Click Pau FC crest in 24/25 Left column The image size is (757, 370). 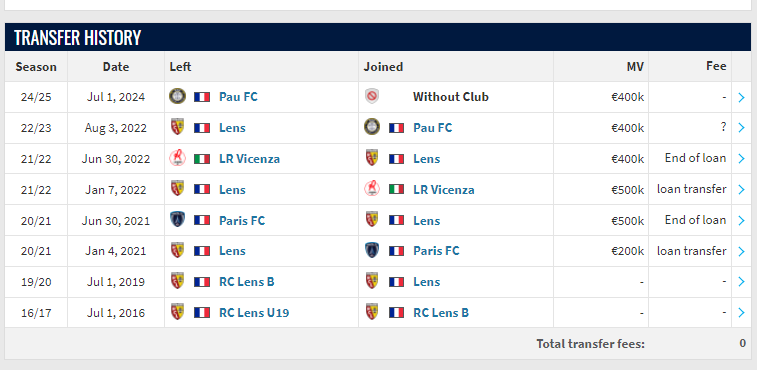pyautogui.click(x=177, y=96)
